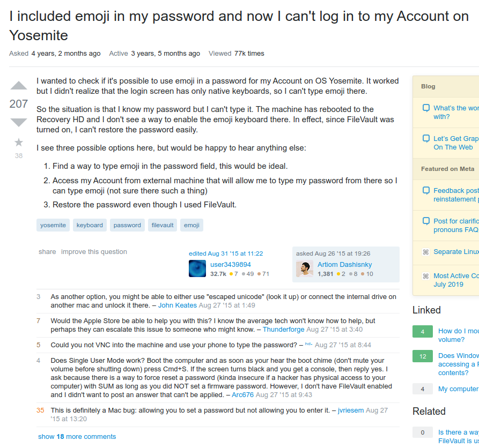Open Artiom Dashinsky's avatar image
This screenshot has height=448, width=479.
(305, 268)
